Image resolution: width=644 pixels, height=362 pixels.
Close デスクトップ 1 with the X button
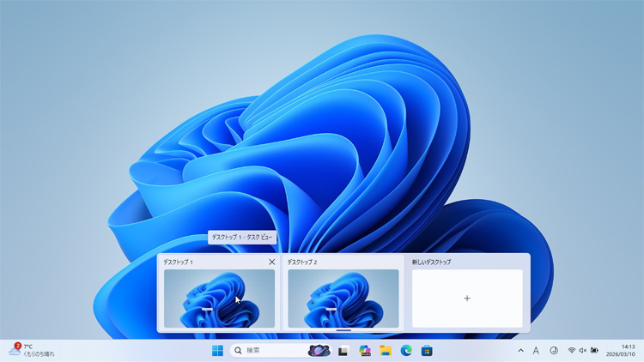click(272, 262)
